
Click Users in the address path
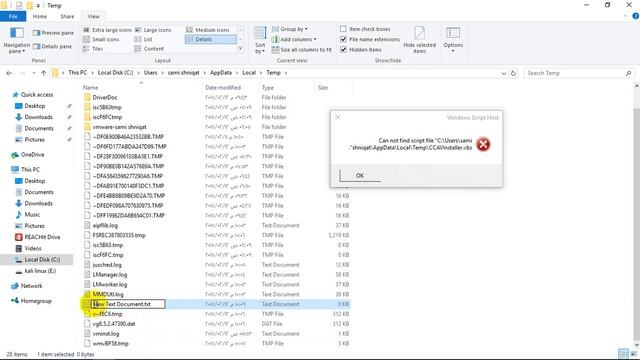(150, 73)
